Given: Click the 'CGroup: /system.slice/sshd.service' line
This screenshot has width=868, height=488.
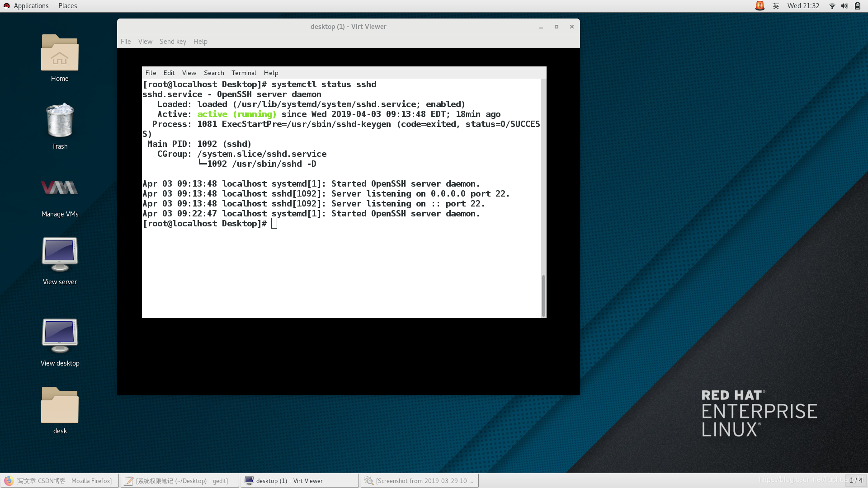Looking at the screenshot, I should 242,154.
